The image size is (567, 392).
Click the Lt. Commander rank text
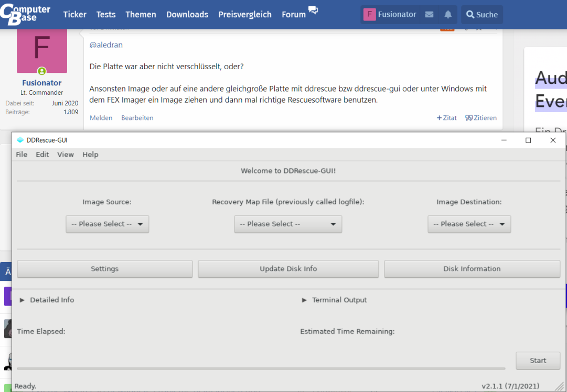(x=42, y=92)
